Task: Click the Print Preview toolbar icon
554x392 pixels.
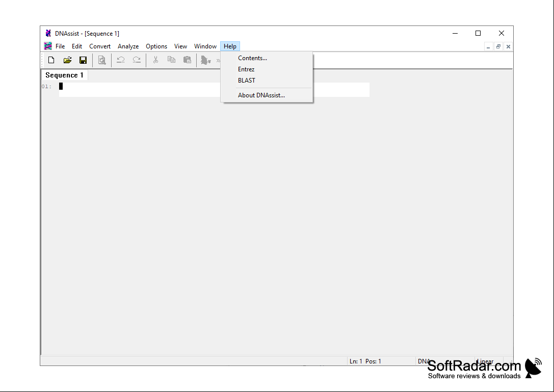Action: pos(102,60)
